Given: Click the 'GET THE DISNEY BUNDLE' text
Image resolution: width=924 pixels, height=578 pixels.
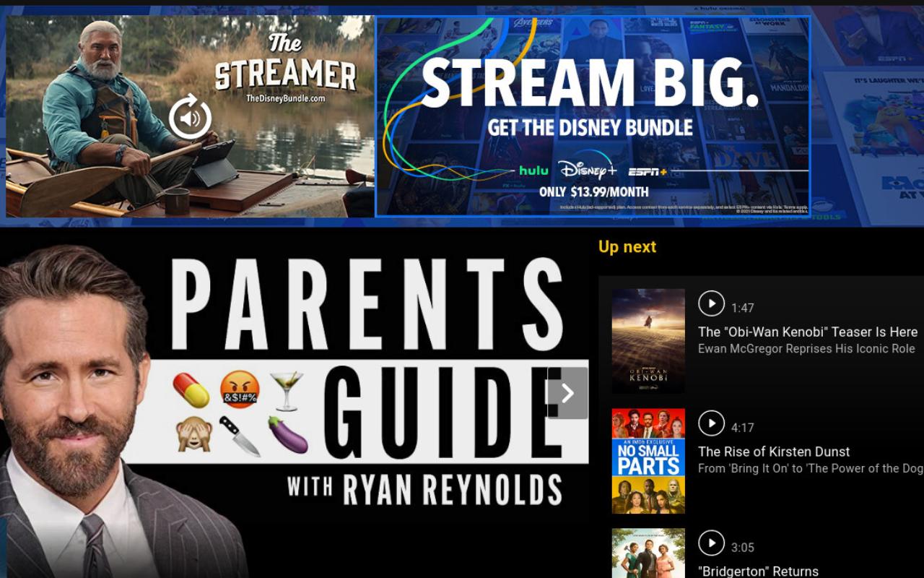Looking at the screenshot, I should tap(590, 128).
